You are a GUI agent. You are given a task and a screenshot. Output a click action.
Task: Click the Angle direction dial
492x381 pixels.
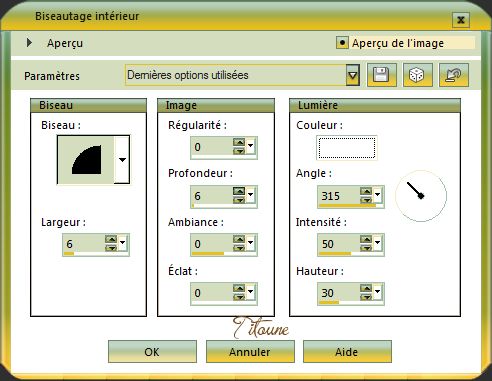[x=421, y=196]
